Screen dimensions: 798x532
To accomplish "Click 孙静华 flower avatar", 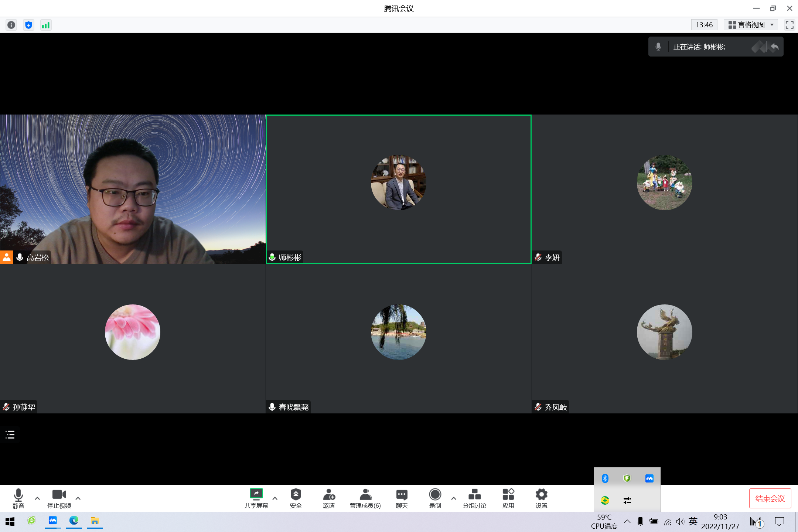I will (x=133, y=332).
